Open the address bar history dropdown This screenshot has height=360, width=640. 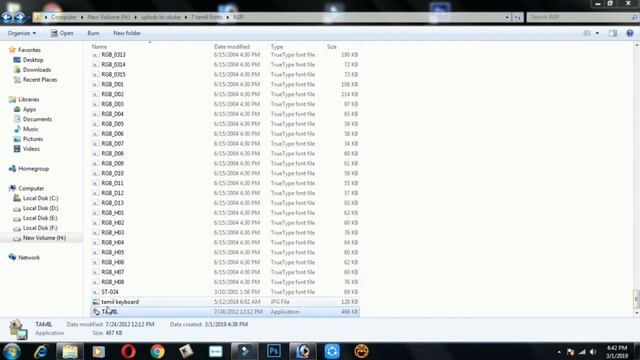pyautogui.click(x=507, y=18)
